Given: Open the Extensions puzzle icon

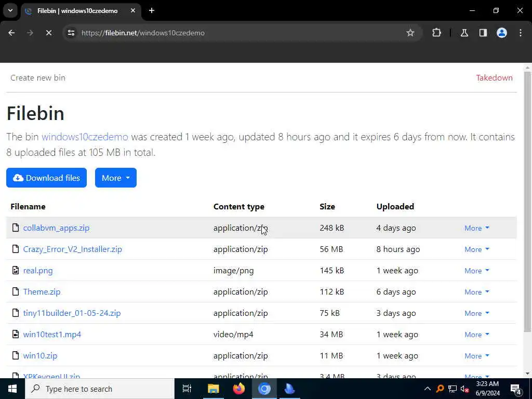Looking at the screenshot, I should point(436,33).
